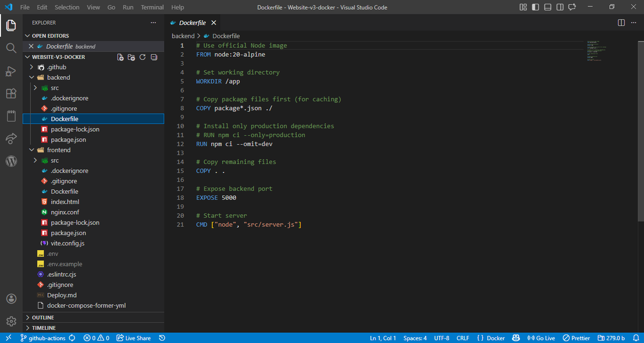Start a Live Share session from the status bar
The width and height of the screenshot is (644, 343).
(x=134, y=338)
